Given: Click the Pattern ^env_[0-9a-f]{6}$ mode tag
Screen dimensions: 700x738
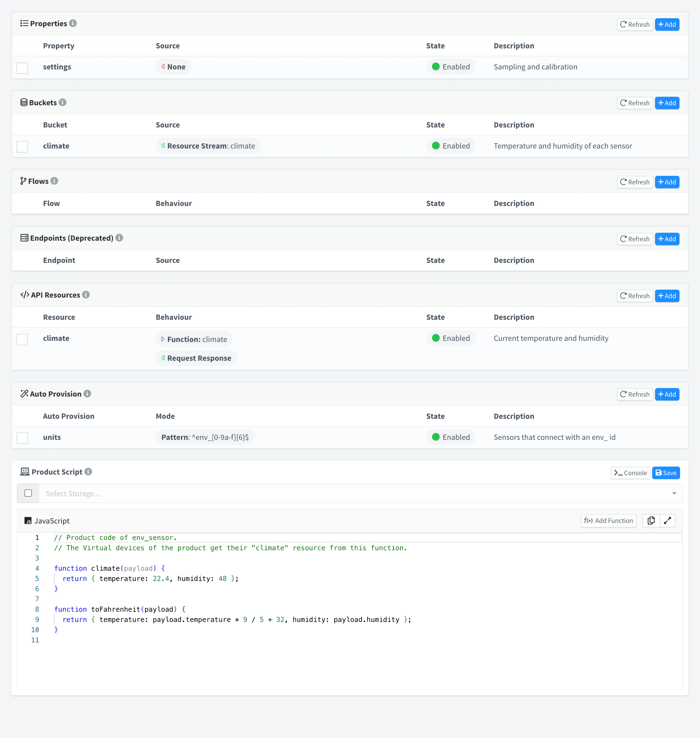Looking at the screenshot, I should pos(205,437).
